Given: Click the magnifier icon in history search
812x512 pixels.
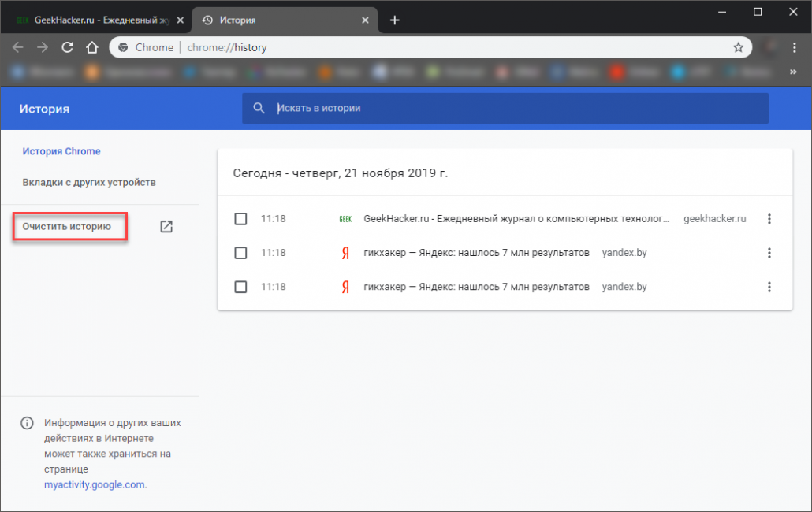Looking at the screenshot, I should (259, 108).
